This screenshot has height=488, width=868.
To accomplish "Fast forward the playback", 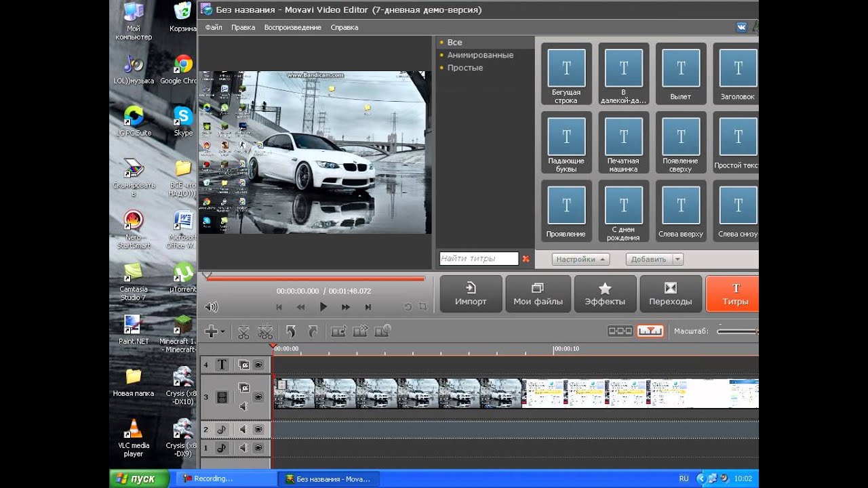I will 346,307.
